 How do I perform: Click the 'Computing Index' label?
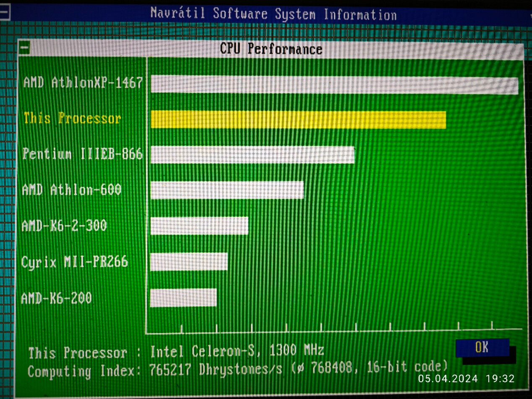(x=80, y=372)
